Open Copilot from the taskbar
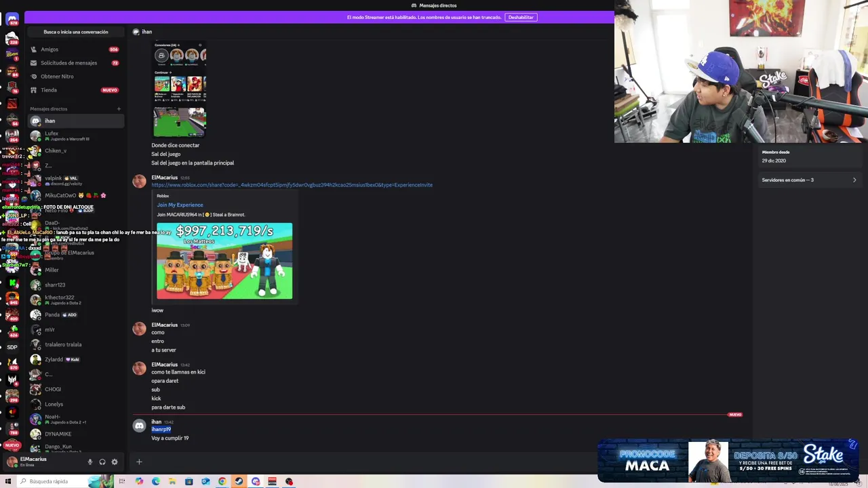The image size is (868, 488). (x=139, y=481)
